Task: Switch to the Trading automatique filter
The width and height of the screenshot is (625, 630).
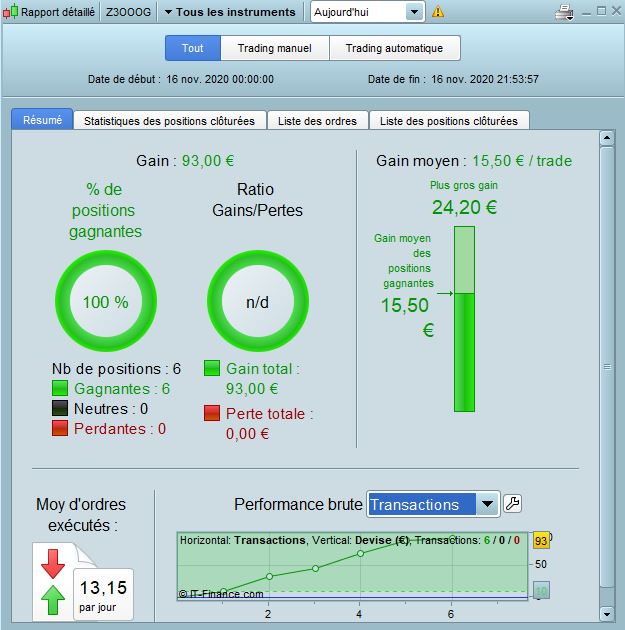Action: pyautogui.click(x=394, y=48)
